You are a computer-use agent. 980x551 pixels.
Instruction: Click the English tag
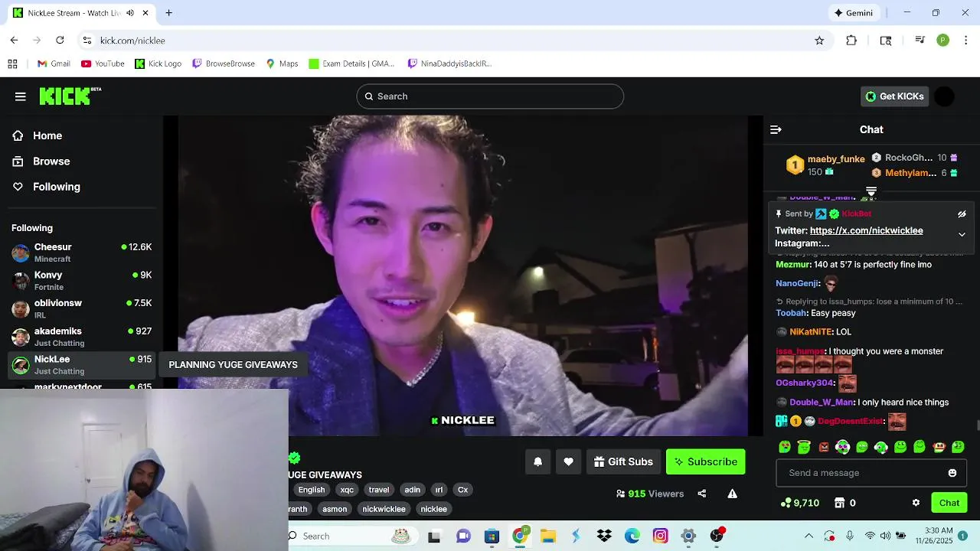312,490
